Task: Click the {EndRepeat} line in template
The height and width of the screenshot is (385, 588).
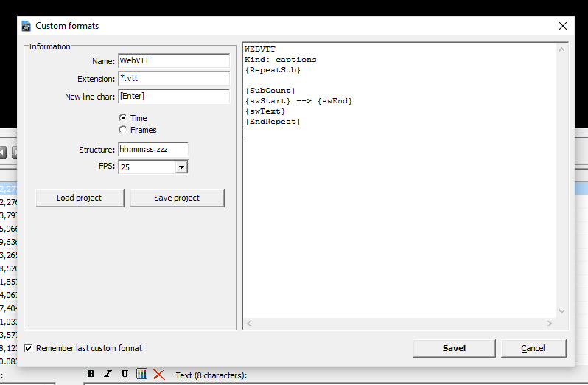Action: [x=273, y=122]
